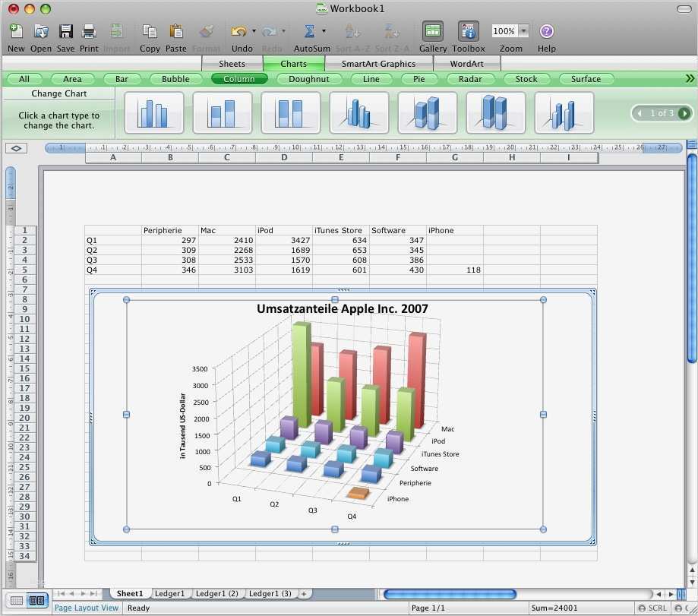Image resolution: width=698 pixels, height=616 pixels.
Task: Save the workbook with Save icon
Action: tap(66, 31)
